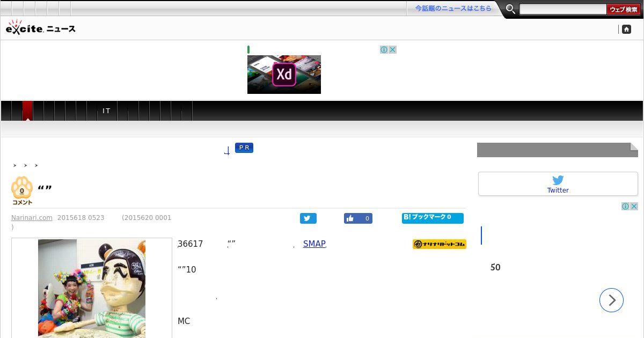Screen dimensions: 644x338
Task: Open the paw comment counter icon
Action: [22, 190]
